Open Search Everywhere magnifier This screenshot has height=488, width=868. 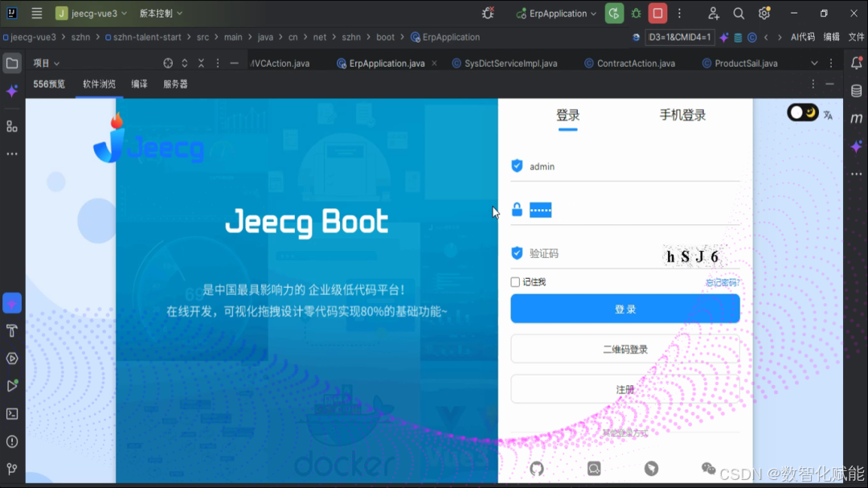(x=739, y=14)
